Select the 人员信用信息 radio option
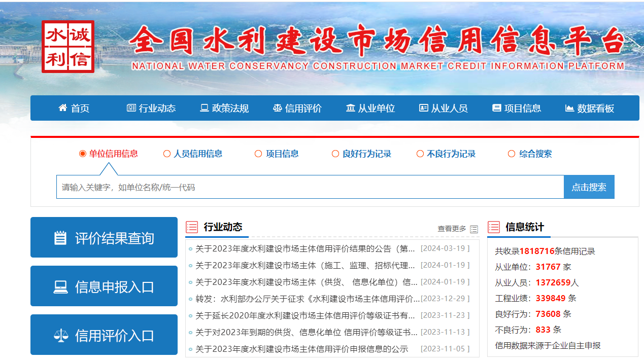The width and height of the screenshot is (644, 362). 167,154
